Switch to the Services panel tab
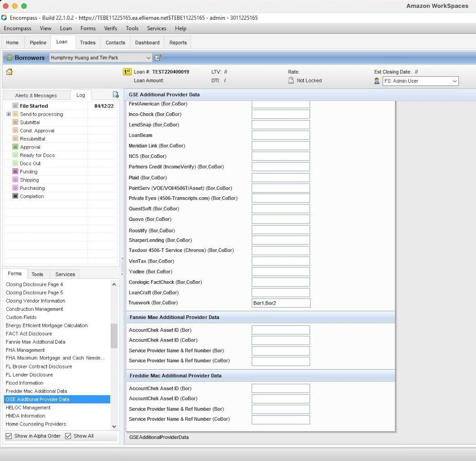 65,274
